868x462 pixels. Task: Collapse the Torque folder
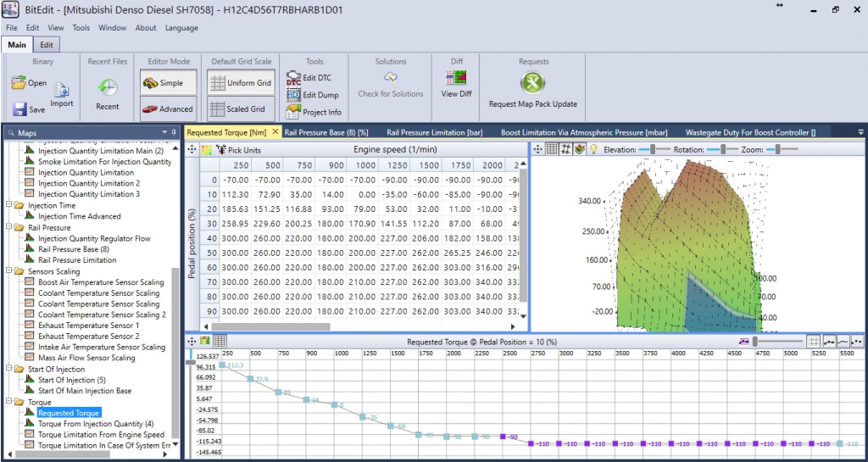[x=8, y=403]
